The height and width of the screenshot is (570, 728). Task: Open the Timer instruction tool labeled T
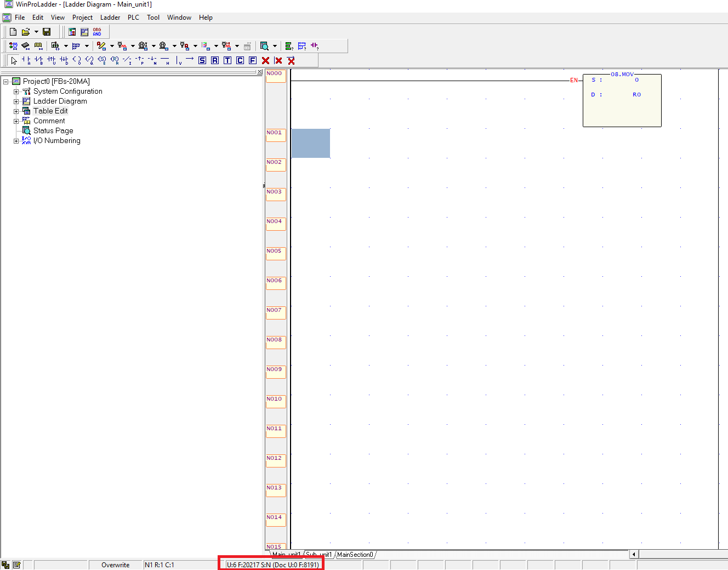(x=227, y=60)
